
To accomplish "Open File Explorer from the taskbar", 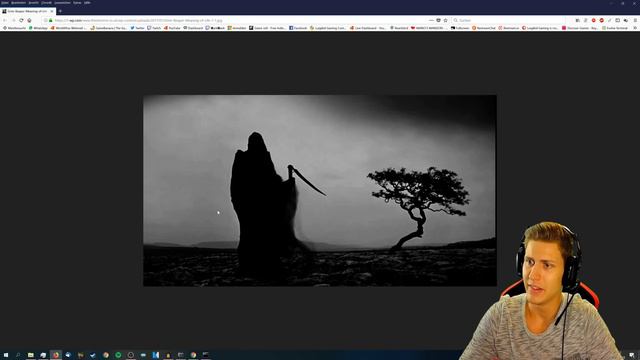I will [x=31, y=355].
